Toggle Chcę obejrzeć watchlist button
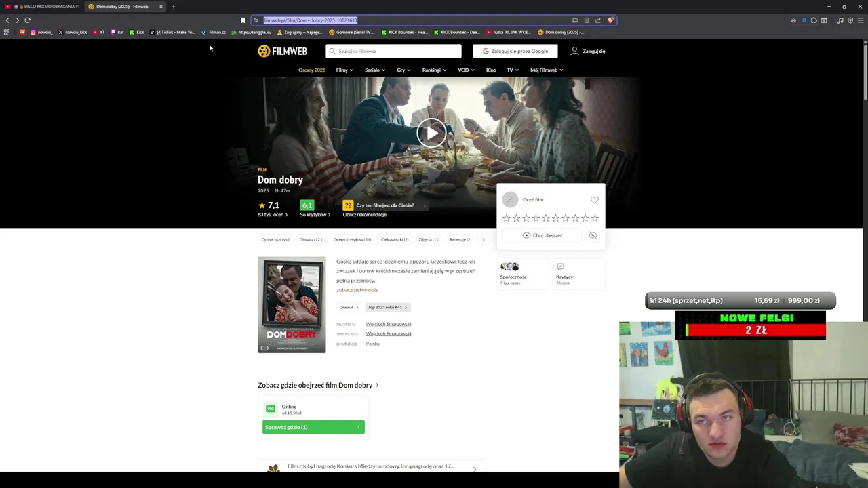This screenshot has height=488, width=868. coord(542,235)
